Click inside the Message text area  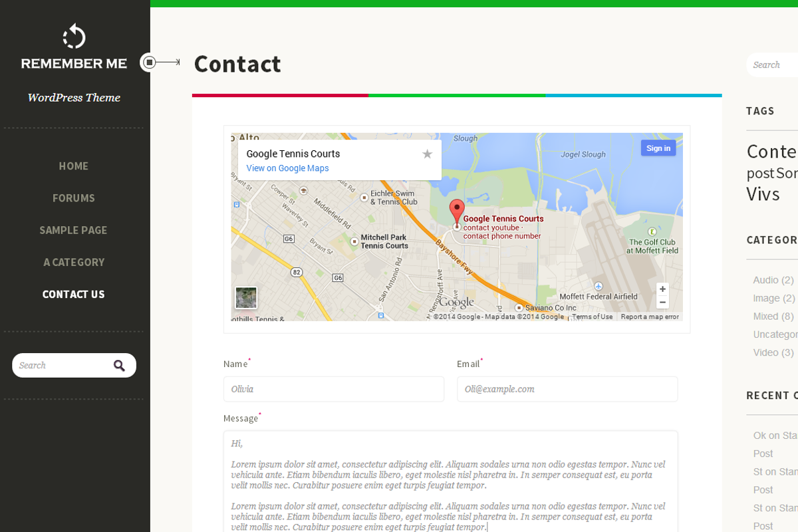[x=451, y=481]
